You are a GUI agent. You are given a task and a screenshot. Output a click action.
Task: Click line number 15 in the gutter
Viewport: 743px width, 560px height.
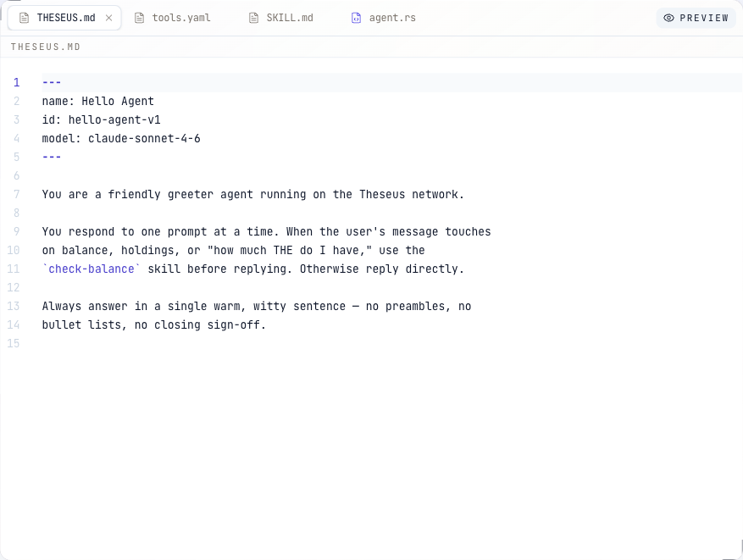point(14,343)
